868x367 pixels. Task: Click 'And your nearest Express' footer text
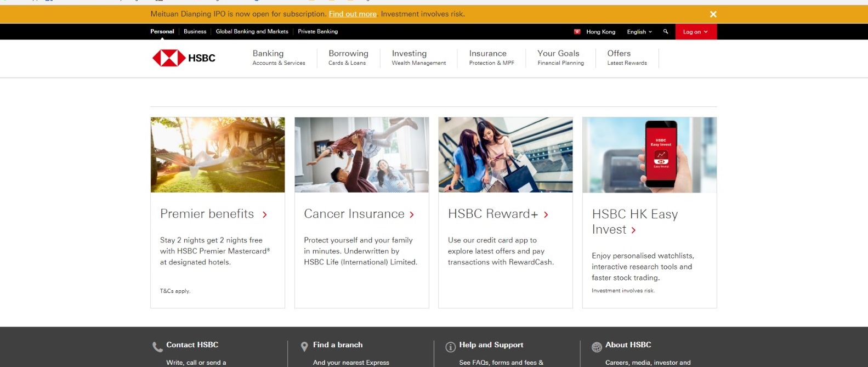[351, 363]
